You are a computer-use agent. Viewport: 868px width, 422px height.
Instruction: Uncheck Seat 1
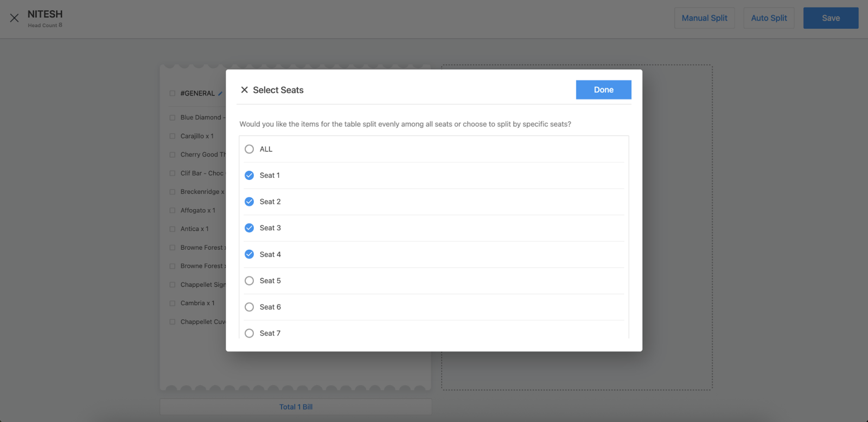click(x=249, y=175)
